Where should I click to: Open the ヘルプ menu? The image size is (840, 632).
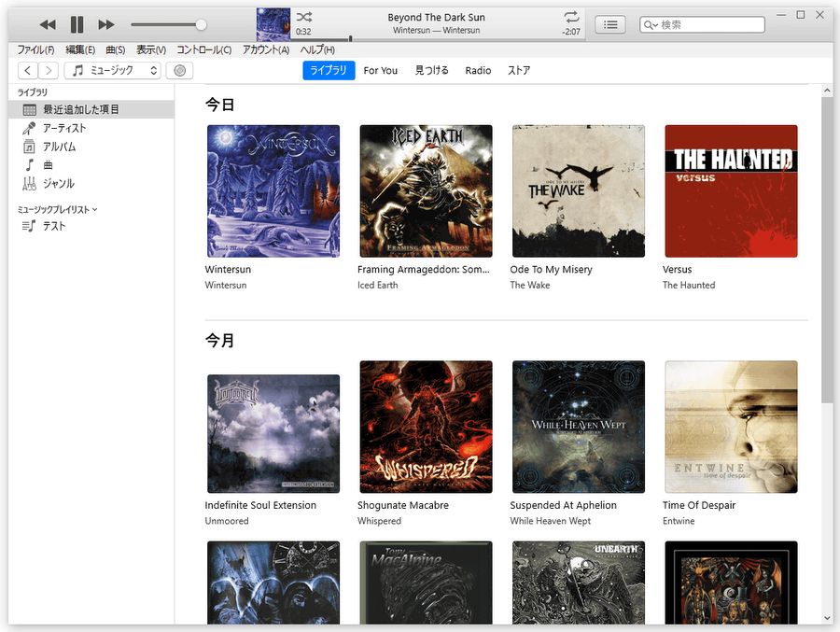(x=317, y=49)
